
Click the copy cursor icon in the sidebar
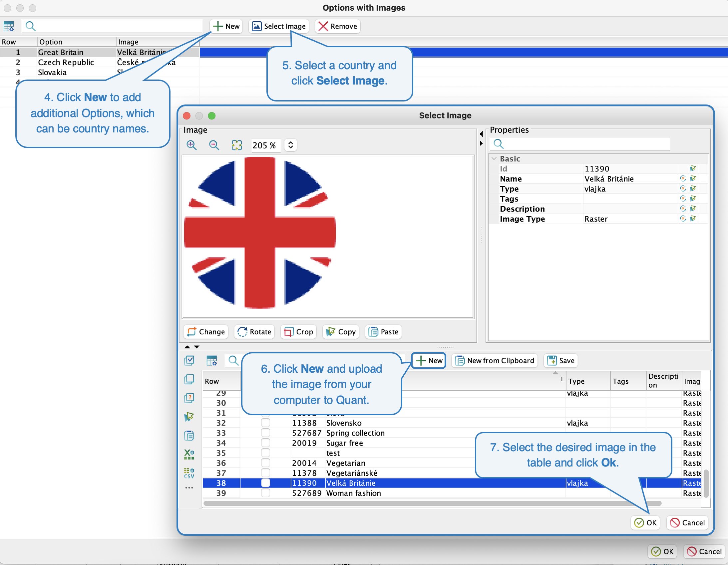tap(189, 417)
